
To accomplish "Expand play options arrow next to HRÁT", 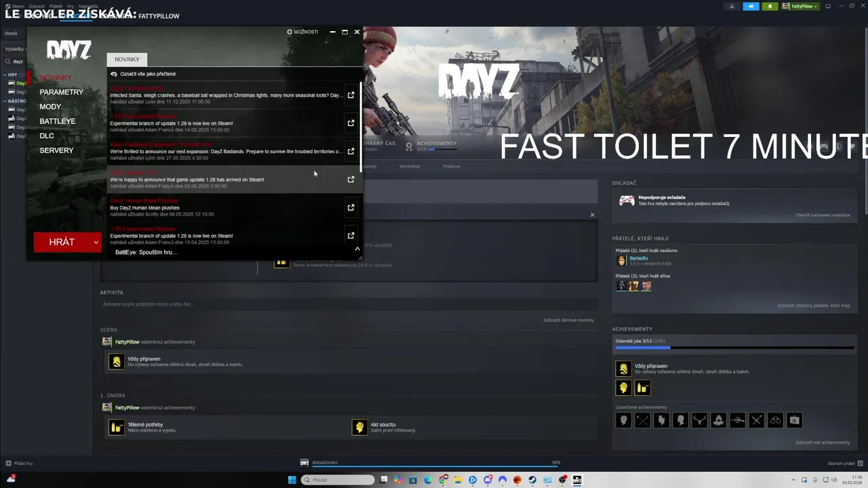I will (96, 242).
